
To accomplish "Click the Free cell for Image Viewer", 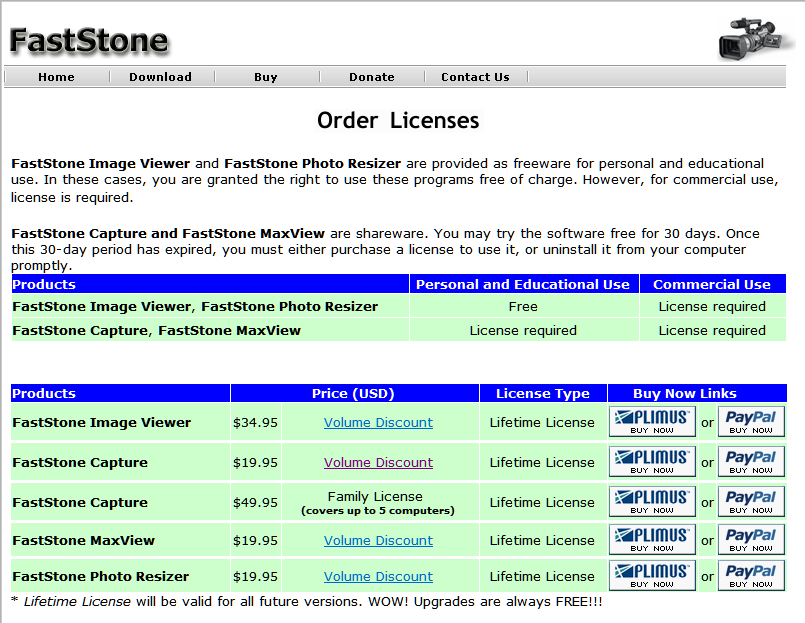I will 523,307.
